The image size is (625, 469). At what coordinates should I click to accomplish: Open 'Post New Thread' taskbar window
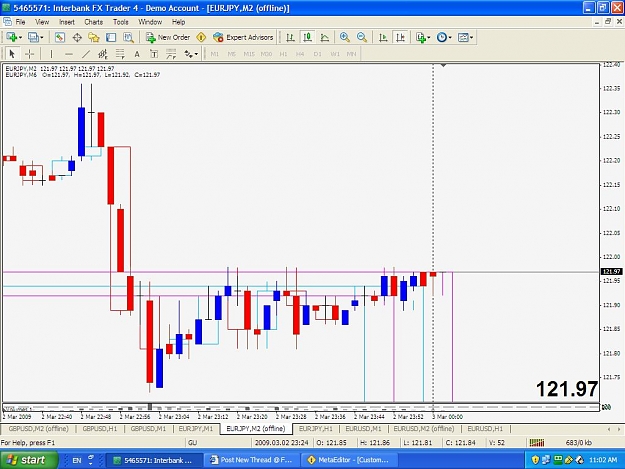[x=252, y=460]
